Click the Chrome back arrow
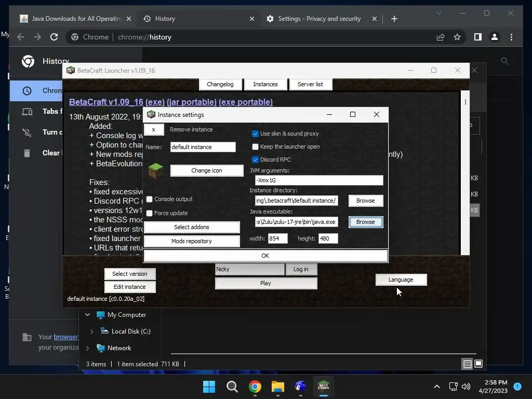Image resolution: width=532 pixels, height=399 pixels. pyautogui.click(x=21, y=37)
